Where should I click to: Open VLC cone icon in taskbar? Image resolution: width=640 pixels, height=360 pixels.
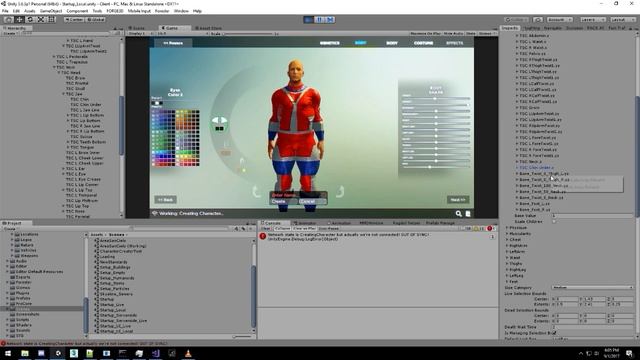(188, 353)
